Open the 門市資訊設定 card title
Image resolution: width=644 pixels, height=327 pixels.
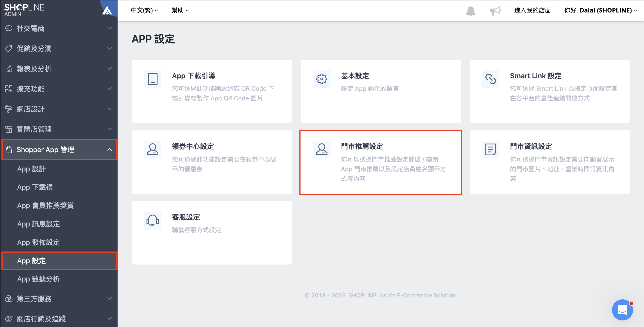tap(531, 146)
